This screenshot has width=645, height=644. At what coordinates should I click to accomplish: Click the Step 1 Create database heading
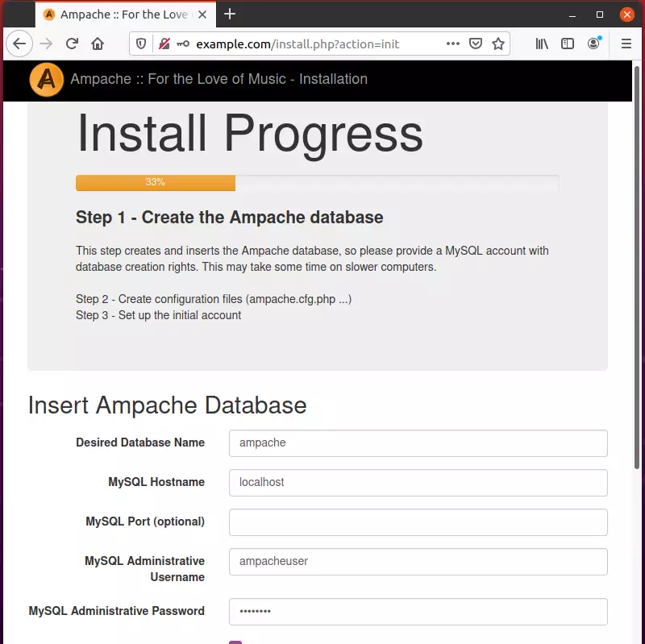[229, 217]
